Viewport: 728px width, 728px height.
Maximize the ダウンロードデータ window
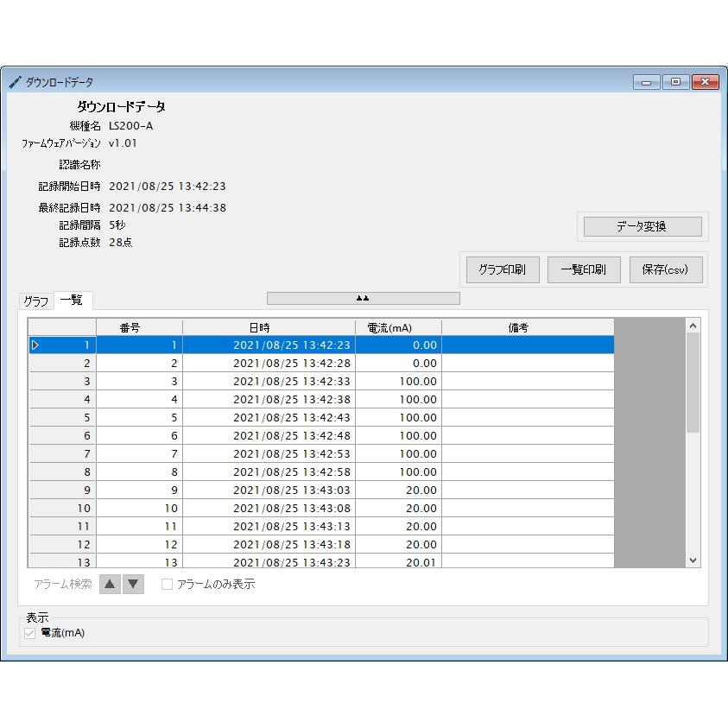[675, 82]
